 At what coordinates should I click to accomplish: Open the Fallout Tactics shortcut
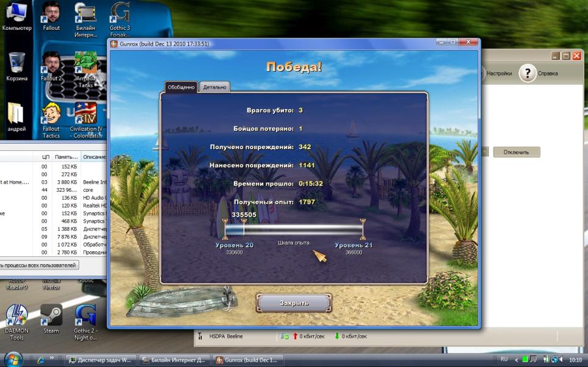coord(51,114)
